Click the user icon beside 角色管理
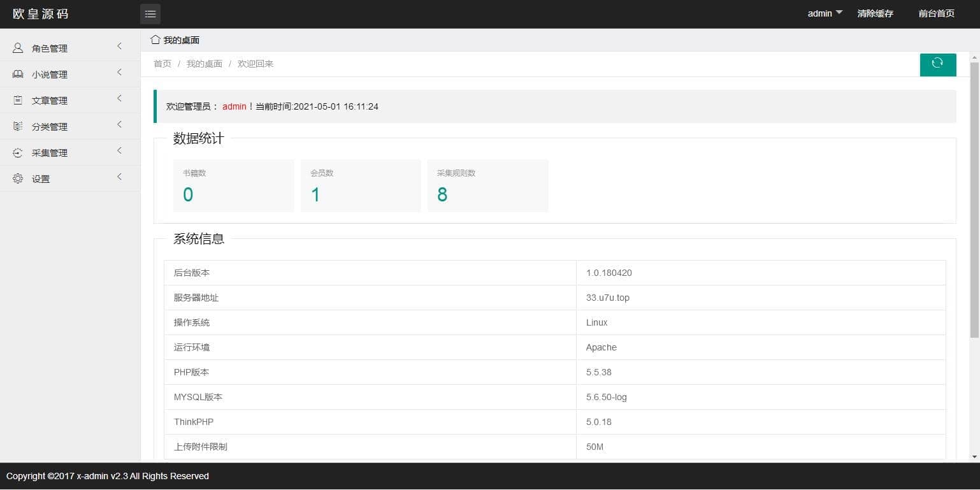 [x=18, y=48]
